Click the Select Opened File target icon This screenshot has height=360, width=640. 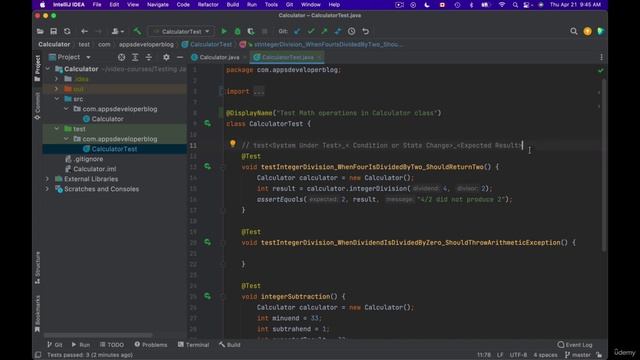(x=121, y=58)
